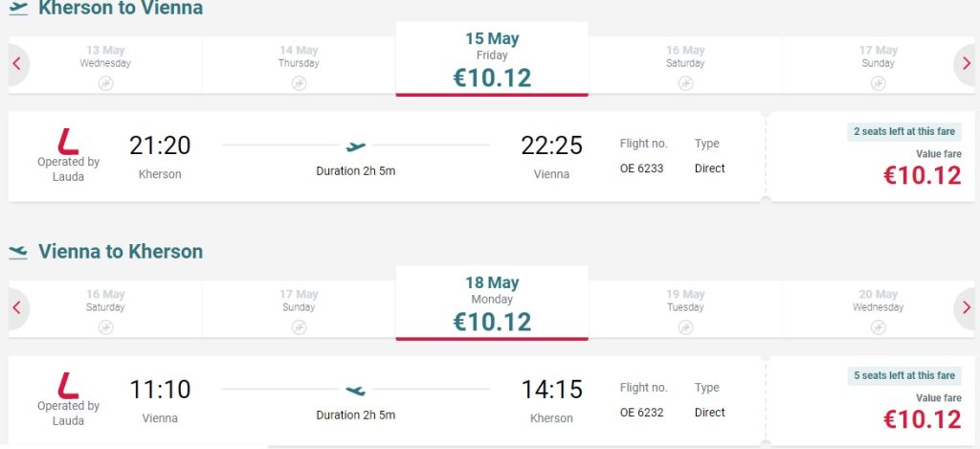
Task: Click the landing icon beside Vienna to Kherson
Action: (18, 253)
